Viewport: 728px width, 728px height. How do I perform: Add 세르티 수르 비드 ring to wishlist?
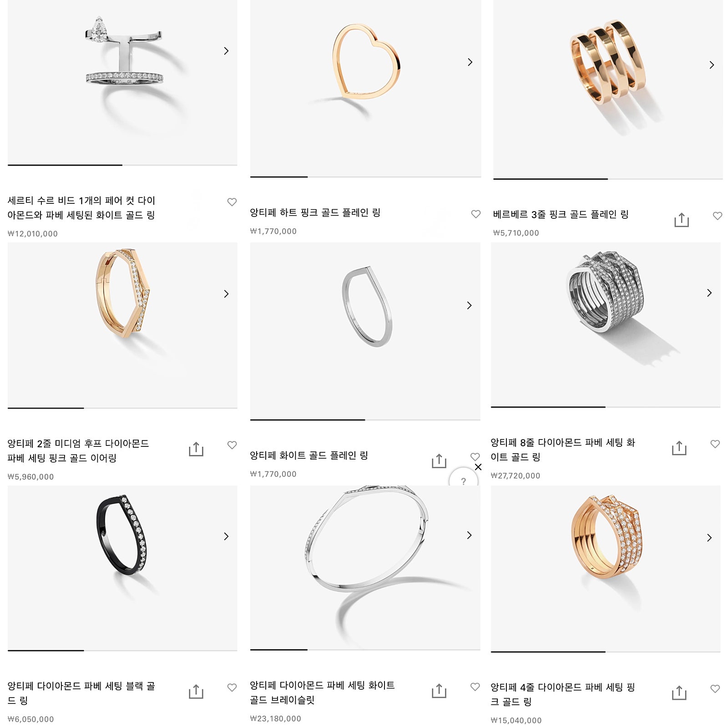tap(232, 202)
